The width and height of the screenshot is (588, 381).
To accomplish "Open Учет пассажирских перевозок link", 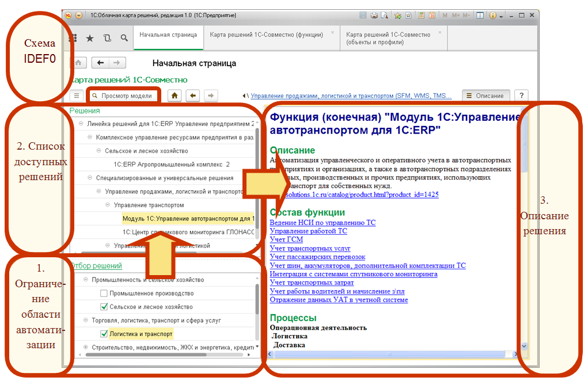I will 317,257.
